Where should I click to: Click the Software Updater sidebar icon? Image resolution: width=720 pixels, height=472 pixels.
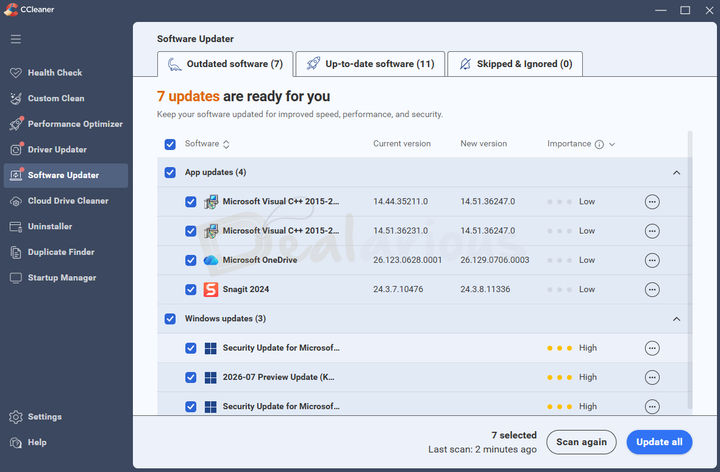tap(16, 175)
